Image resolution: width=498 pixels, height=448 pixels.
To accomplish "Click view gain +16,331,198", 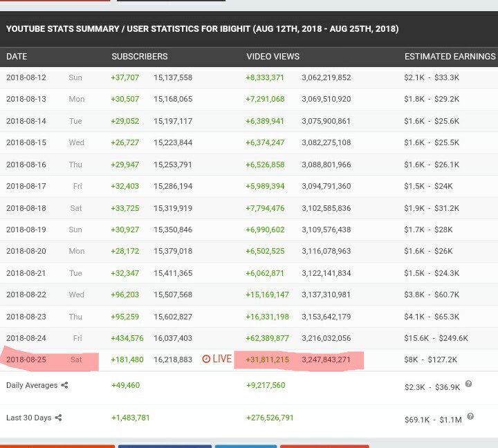I will pos(267,317).
